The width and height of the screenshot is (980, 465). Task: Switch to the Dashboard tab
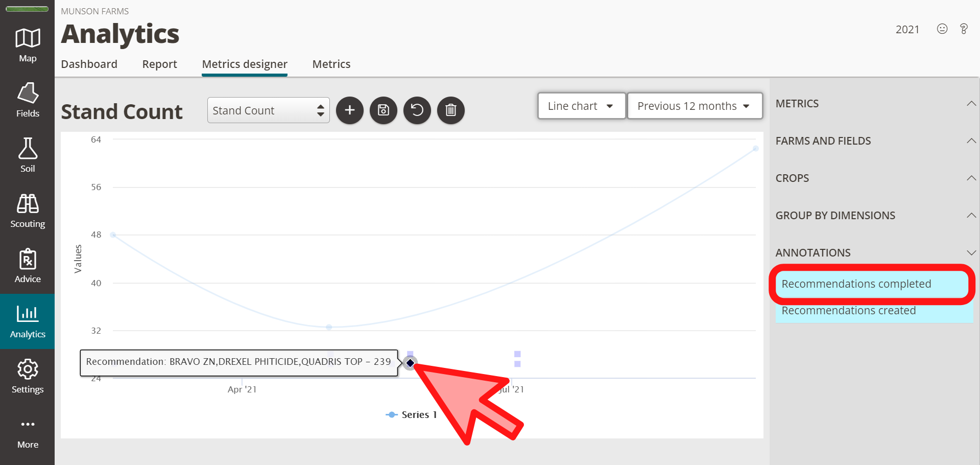(89, 64)
